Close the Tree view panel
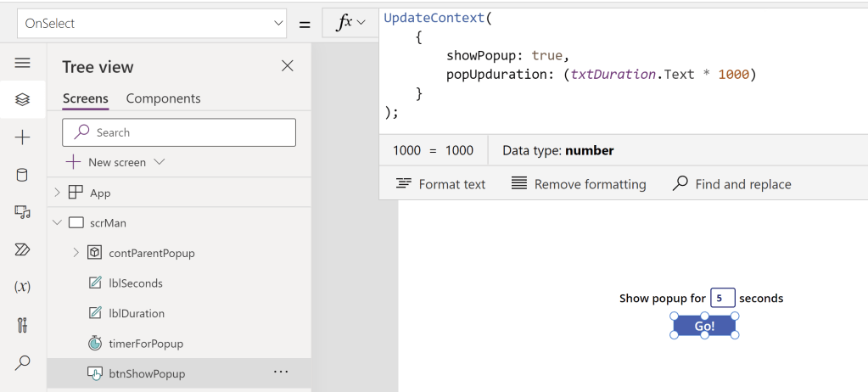Image resolution: width=868 pixels, height=392 pixels. click(x=288, y=66)
